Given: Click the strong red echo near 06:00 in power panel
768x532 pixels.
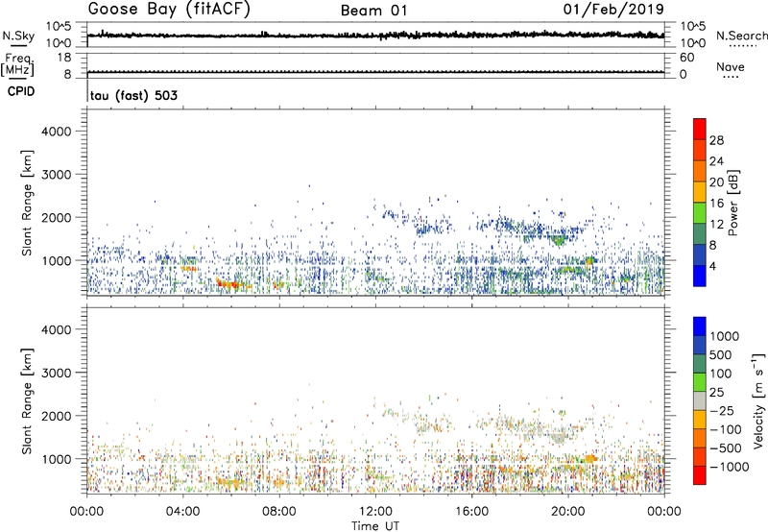Looking at the screenshot, I should tap(228, 283).
